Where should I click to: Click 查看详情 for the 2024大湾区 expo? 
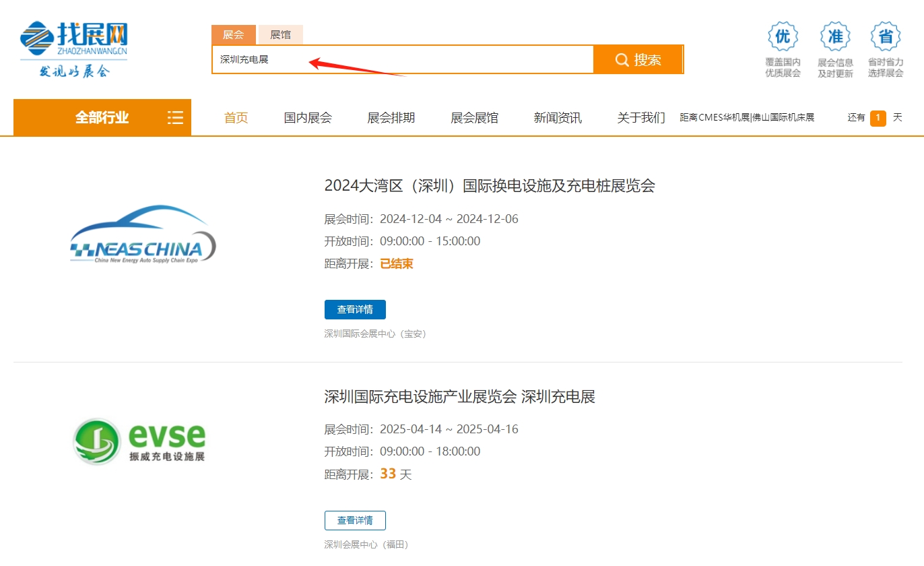pos(355,309)
